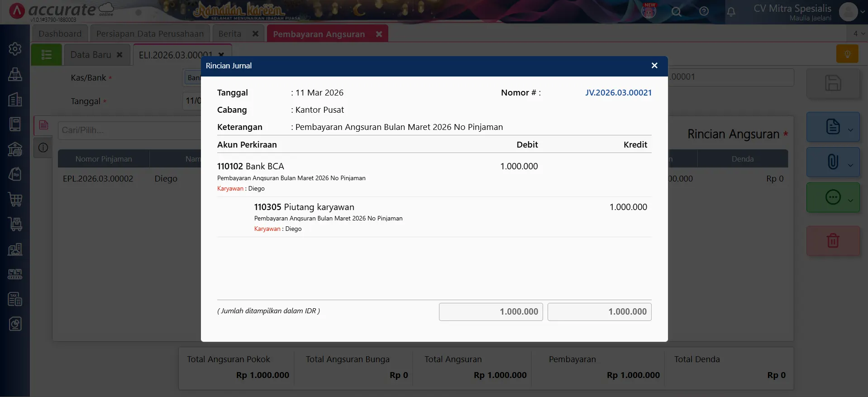Open the attachment paperclip button

tap(832, 162)
